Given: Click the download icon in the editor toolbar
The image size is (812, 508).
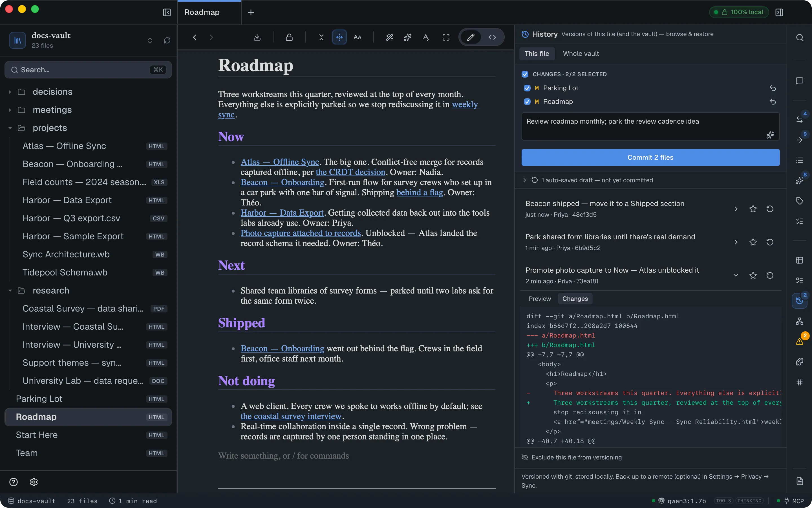Looking at the screenshot, I should [x=257, y=37].
